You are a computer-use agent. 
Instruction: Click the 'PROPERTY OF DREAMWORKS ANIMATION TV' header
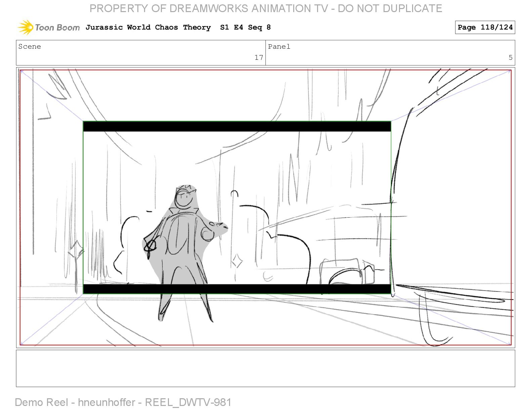pyautogui.click(x=209, y=8)
